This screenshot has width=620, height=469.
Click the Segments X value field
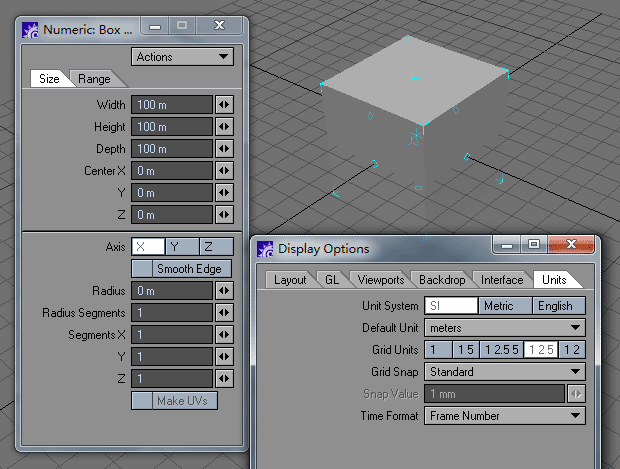coord(172,335)
